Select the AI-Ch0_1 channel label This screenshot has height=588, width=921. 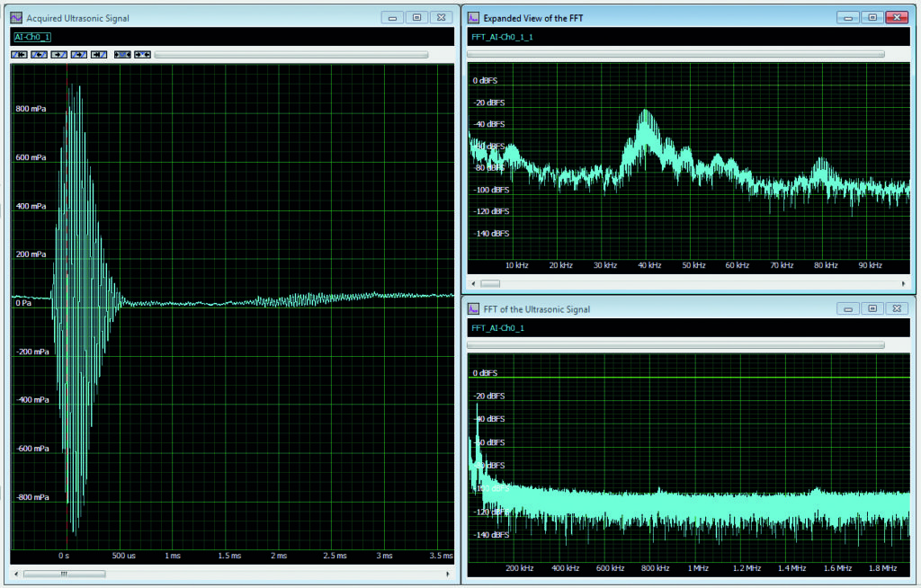(31, 37)
